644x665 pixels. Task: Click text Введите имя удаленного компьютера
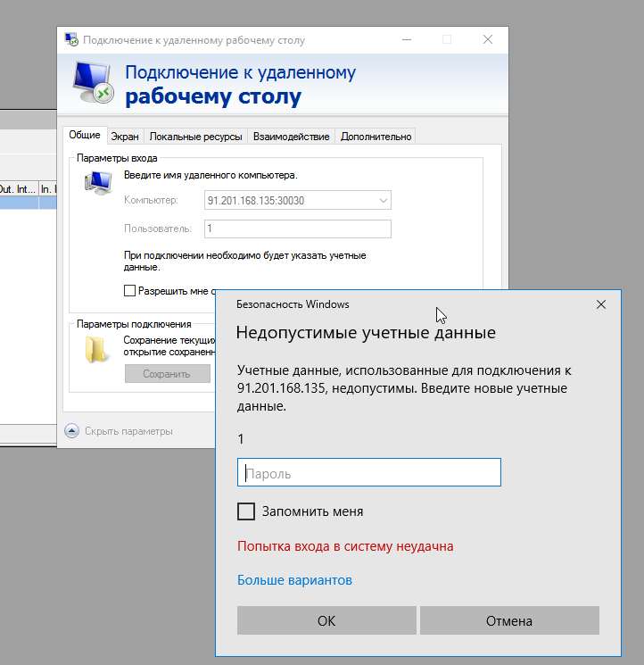[211, 175]
